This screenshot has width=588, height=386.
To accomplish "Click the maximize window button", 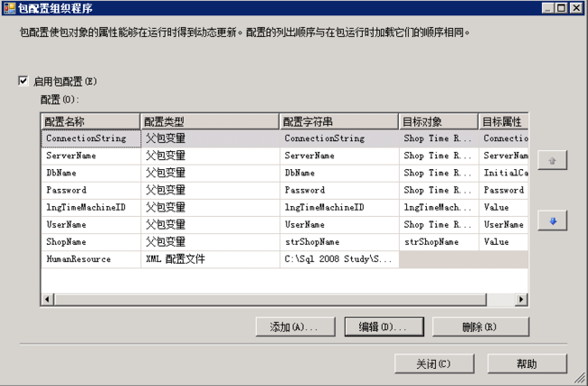I will (x=562, y=8).
